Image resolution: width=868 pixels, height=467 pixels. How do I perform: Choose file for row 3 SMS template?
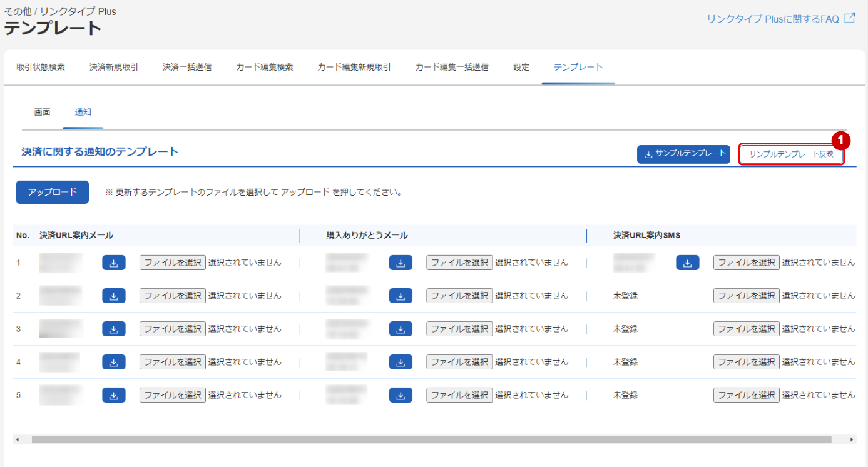pyautogui.click(x=747, y=329)
